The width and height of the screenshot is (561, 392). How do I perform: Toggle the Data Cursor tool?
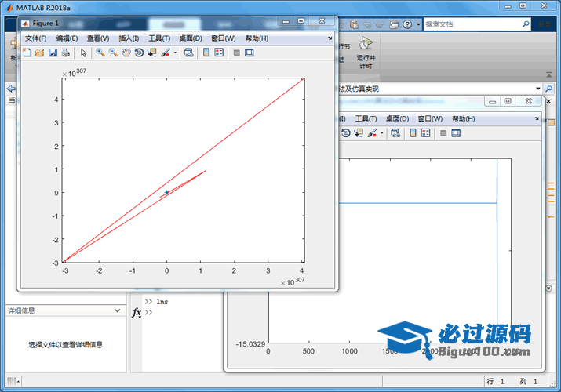click(151, 53)
